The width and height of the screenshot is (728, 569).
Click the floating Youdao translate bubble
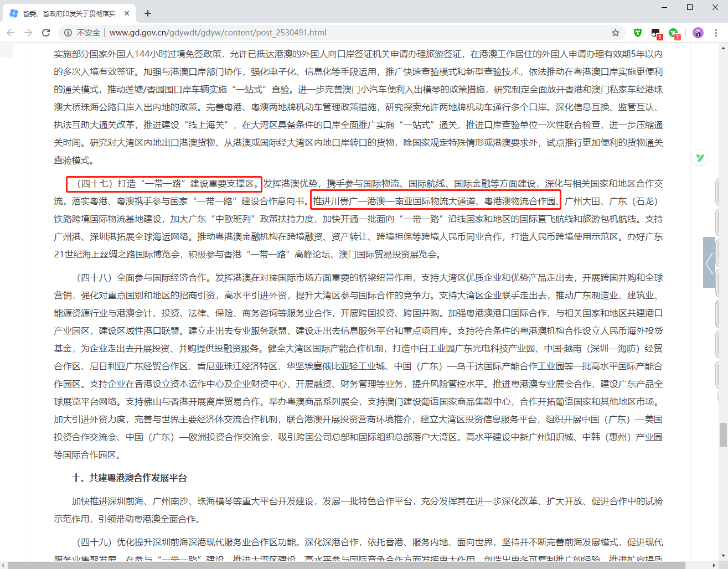pos(699,158)
